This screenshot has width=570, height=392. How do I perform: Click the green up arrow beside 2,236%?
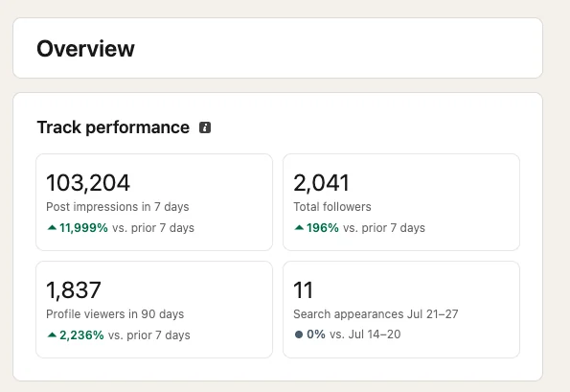click(x=52, y=334)
